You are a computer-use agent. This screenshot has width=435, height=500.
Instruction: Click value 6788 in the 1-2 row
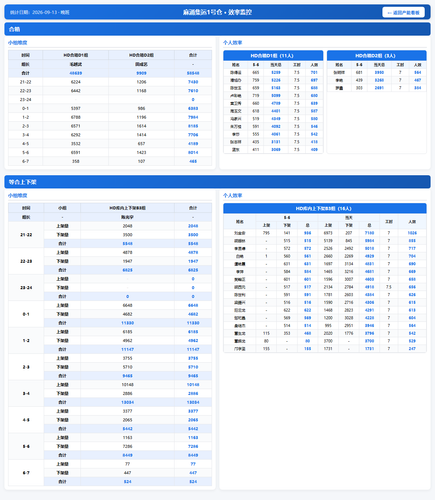point(76,117)
